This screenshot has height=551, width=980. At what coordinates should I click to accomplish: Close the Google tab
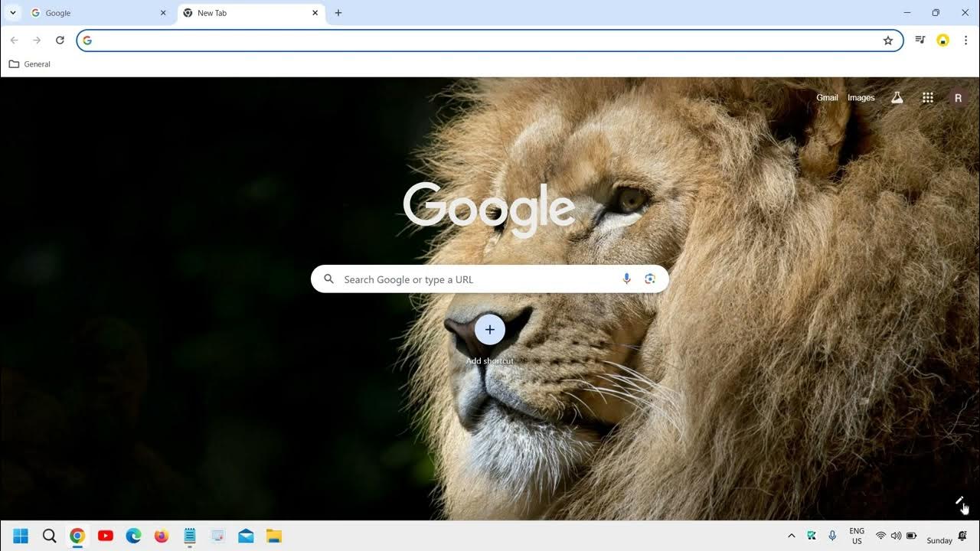[163, 13]
